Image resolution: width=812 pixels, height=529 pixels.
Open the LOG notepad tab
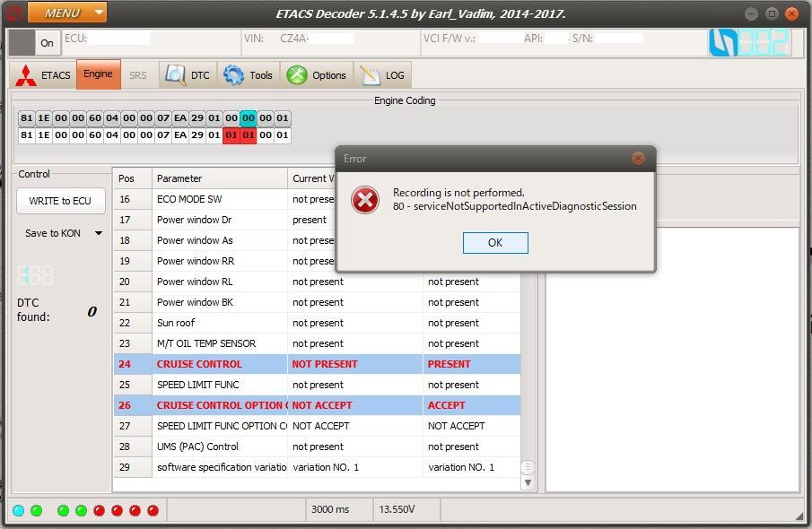click(381, 75)
